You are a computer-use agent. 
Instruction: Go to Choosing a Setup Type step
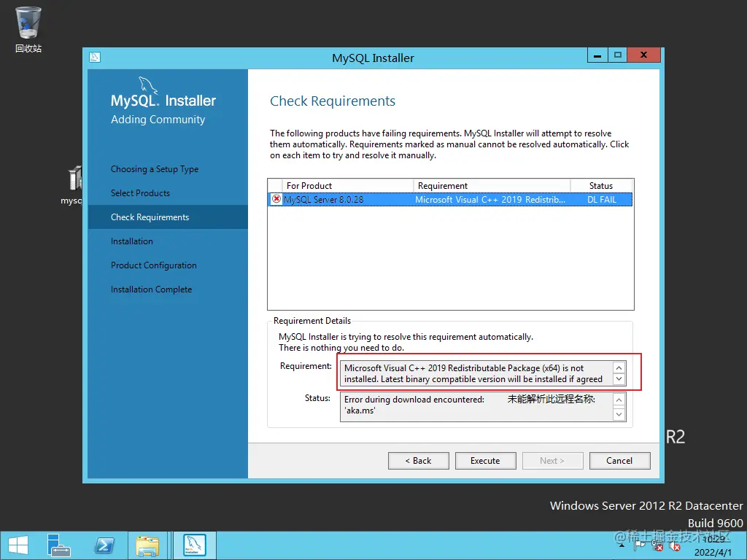pyautogui.click(x=155, y=169)
